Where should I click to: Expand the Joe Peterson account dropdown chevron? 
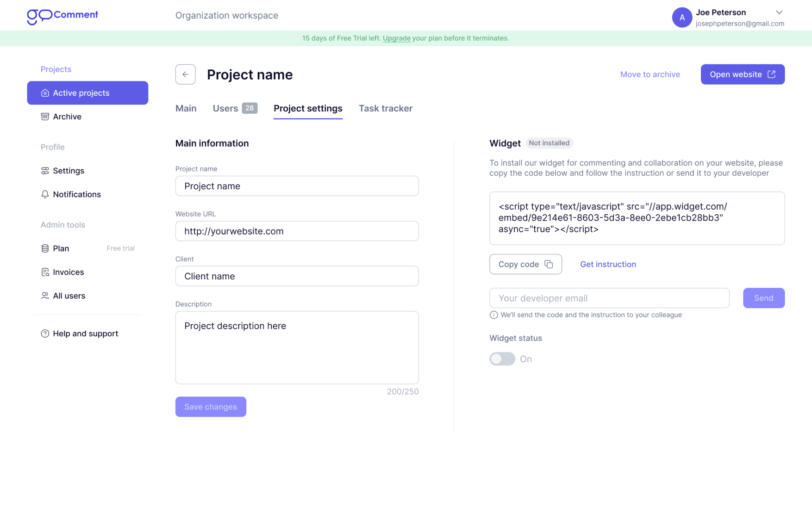coord(779,12)
